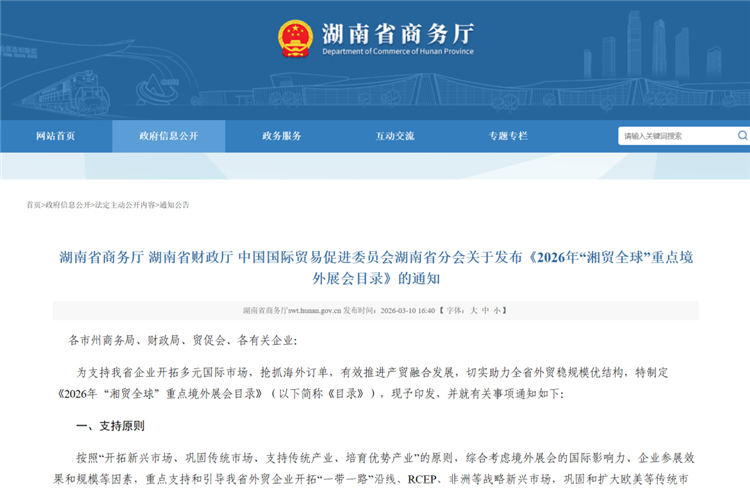Click the keyword search input field
Viewport: 750px width, 491px height.
[680, 136]
